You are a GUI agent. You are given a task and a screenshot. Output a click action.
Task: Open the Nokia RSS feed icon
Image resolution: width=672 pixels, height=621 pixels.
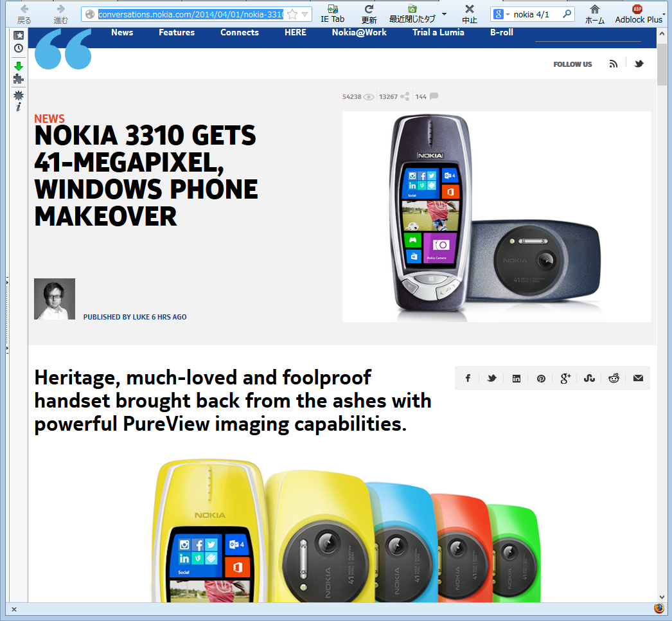[x=614, y=64]
